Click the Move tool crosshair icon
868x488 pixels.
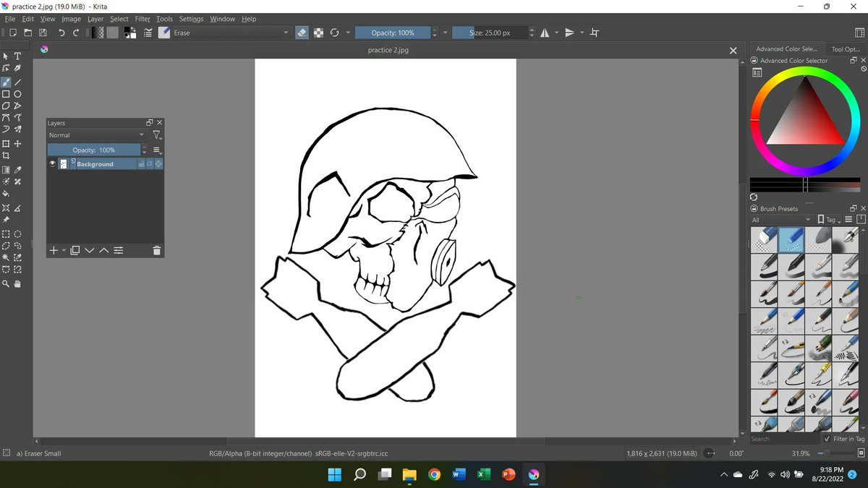click(17, 144)
